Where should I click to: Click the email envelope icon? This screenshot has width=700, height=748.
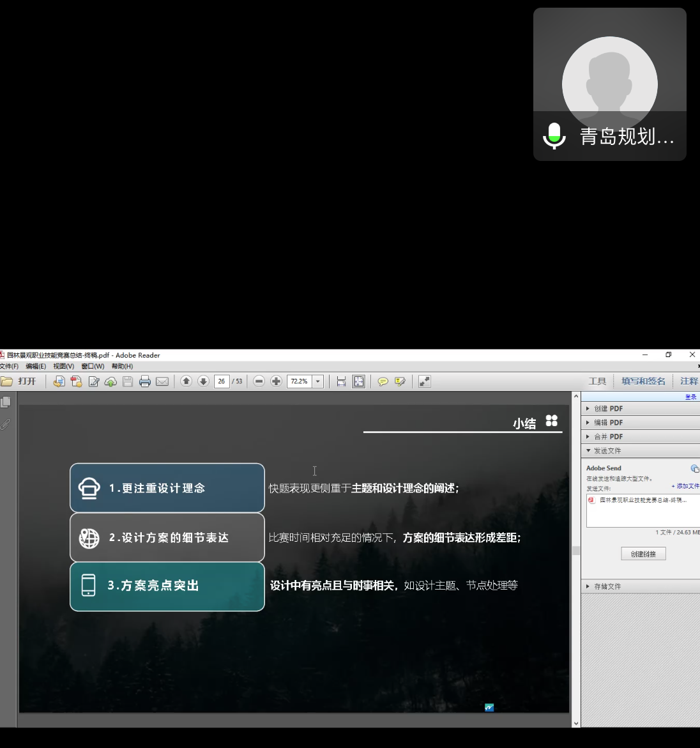click(162, 381)
